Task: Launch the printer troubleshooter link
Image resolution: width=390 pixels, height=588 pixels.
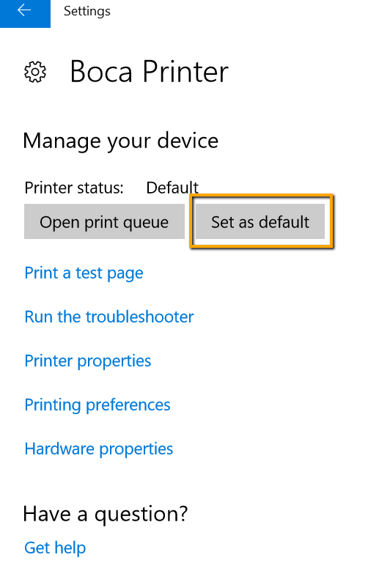Action: pos(109,317)
